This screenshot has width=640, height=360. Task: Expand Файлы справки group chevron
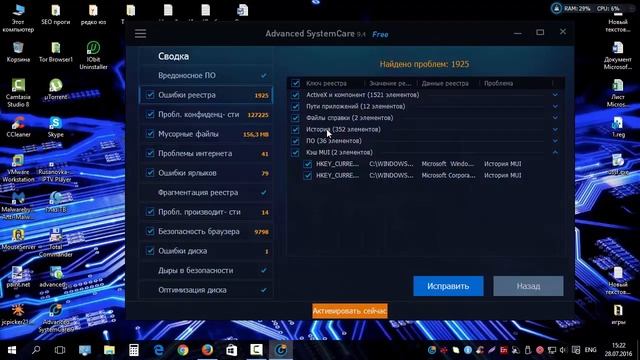(x=555, y=118)
